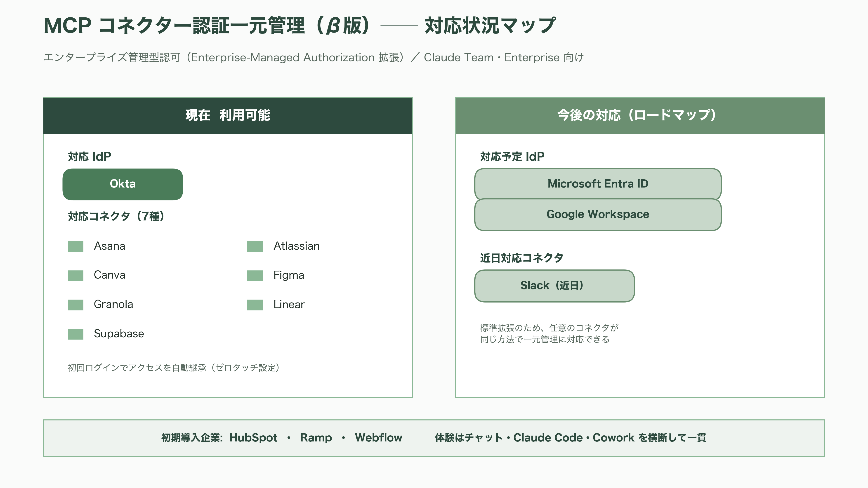This screenshot has width=868, height=488.
Task: Click the Slack（近日）pill
Action: click(x=554, y=286)
